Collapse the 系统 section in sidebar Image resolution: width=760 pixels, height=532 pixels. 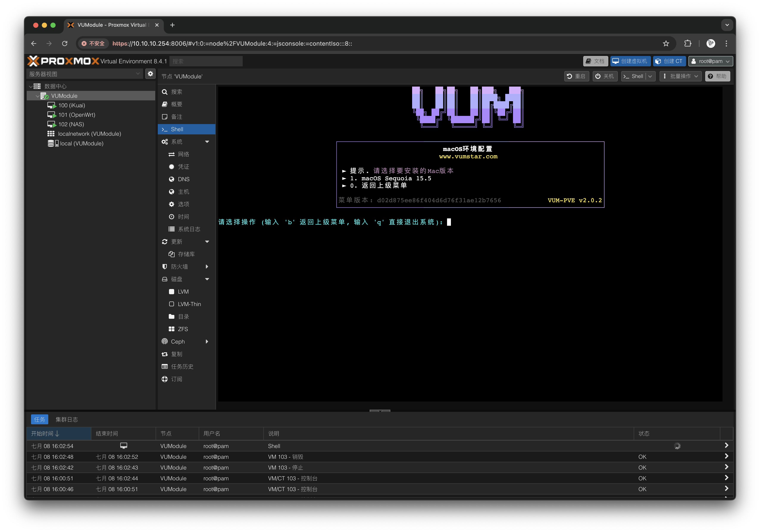tap(208, 142)
